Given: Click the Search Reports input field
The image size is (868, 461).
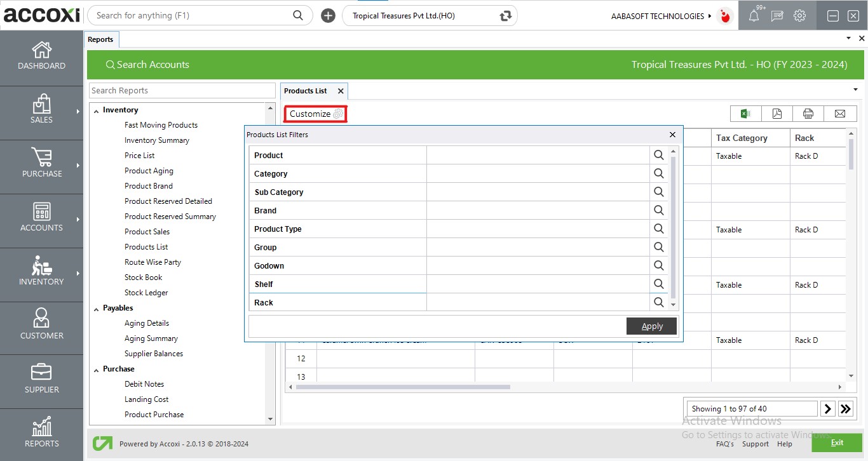Looking at the screenshot, I should coord(182,91).
